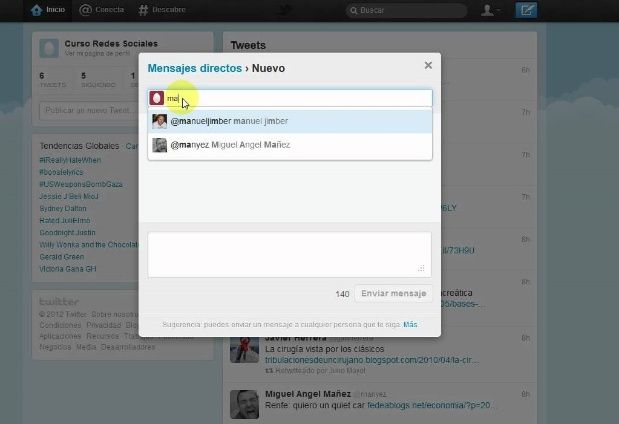Click the search magnifier icon
The width and height of the screenshot is (619, 424).
tap(353, 10)
